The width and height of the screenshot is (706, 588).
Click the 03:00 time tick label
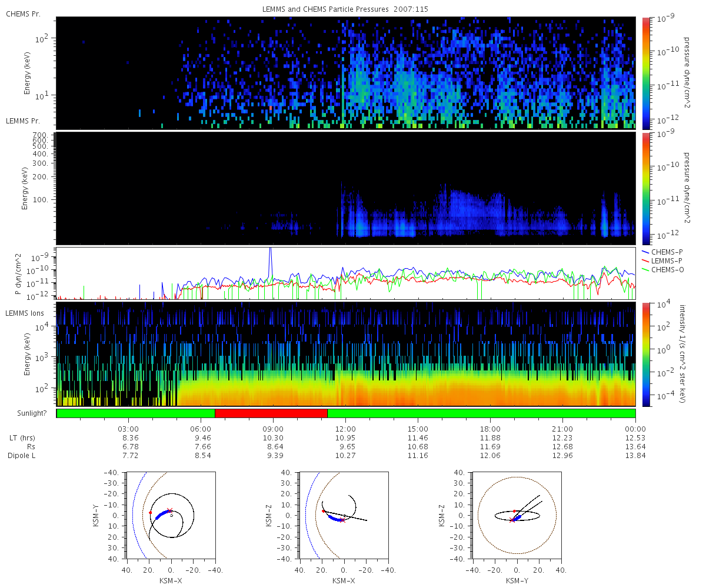[x=128, y=429]
